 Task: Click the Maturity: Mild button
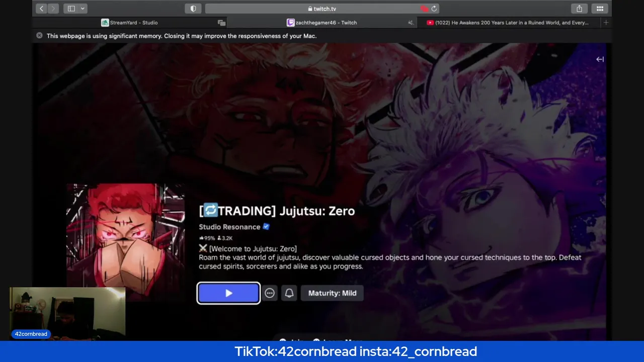click(332, 293)
